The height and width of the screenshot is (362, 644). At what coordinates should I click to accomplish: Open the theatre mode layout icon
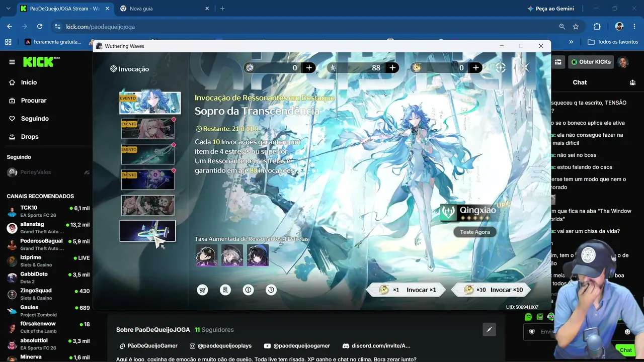tap(558, 62)
